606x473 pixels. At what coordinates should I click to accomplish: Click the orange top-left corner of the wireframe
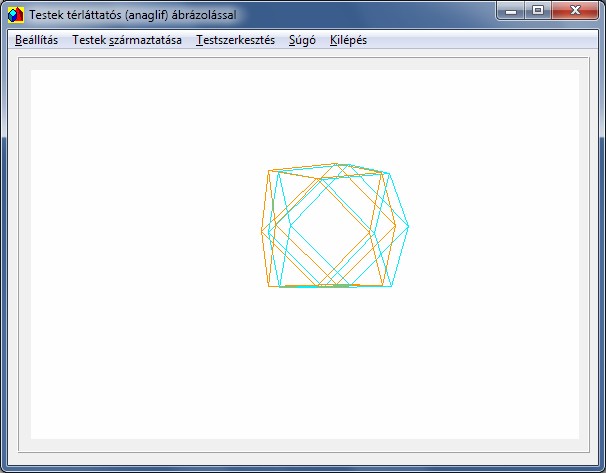[x=269, y=171]
